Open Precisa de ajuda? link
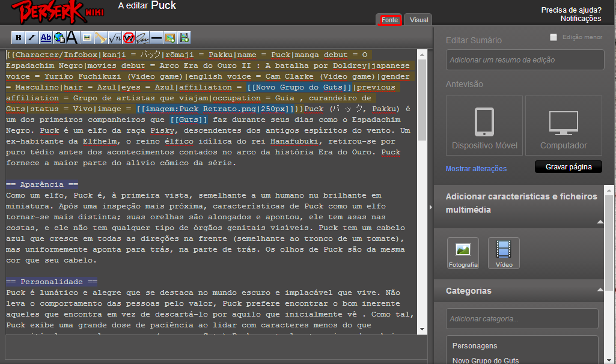 point(571,10)
